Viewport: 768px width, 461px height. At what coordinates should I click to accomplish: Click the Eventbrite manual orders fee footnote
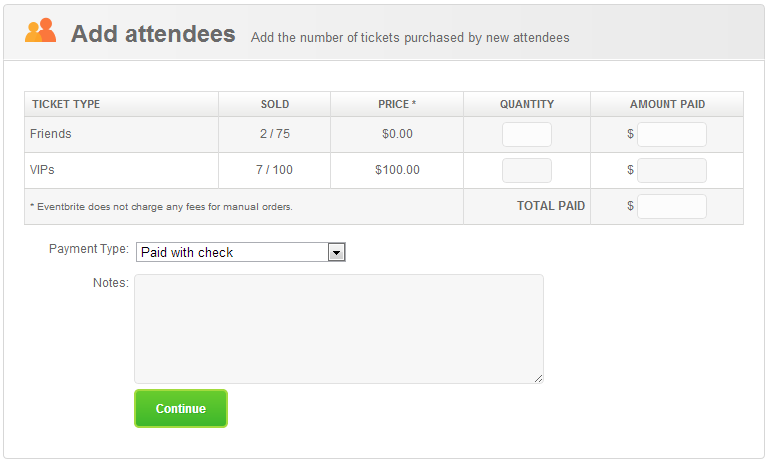(161, 207)
